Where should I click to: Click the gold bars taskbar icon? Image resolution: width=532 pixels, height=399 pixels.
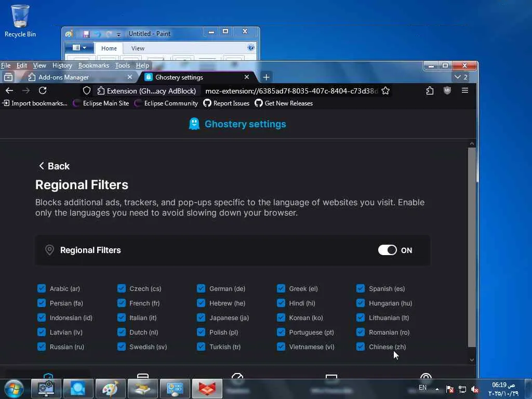143,389
